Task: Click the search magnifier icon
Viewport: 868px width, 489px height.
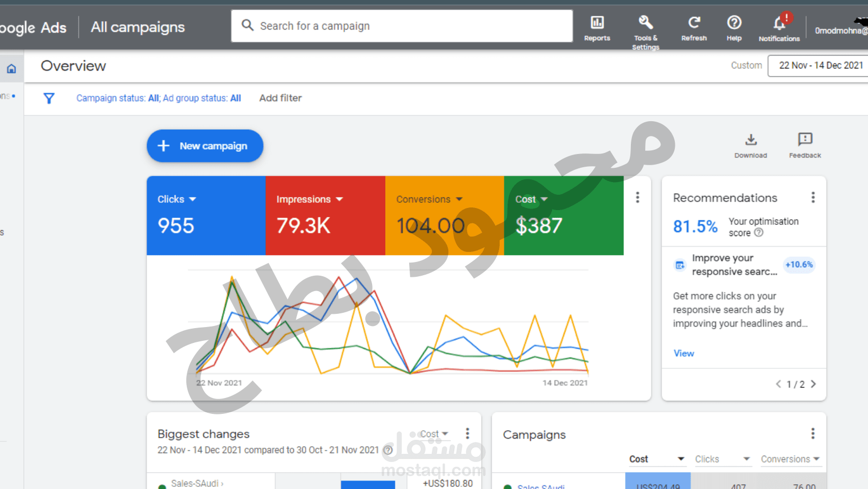Action: click(x=247, y=25)
